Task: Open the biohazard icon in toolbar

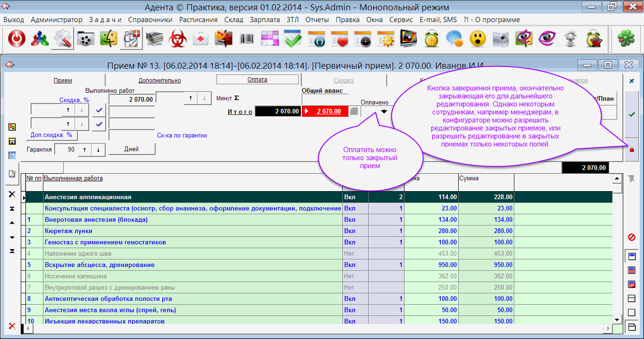Action: tap(178, 40)
